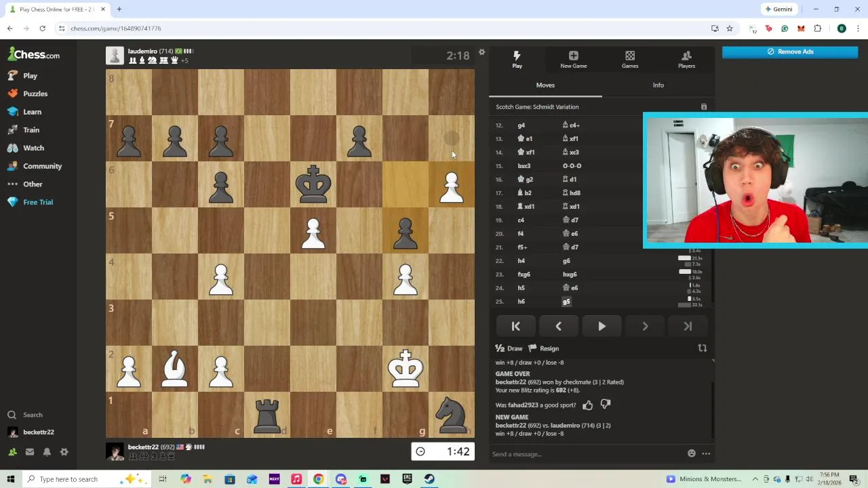This screenshot has height=488, width=868.
Task: Give thumbs up for fahad2923
Action: pyautogui.click(x=588, y=405)
